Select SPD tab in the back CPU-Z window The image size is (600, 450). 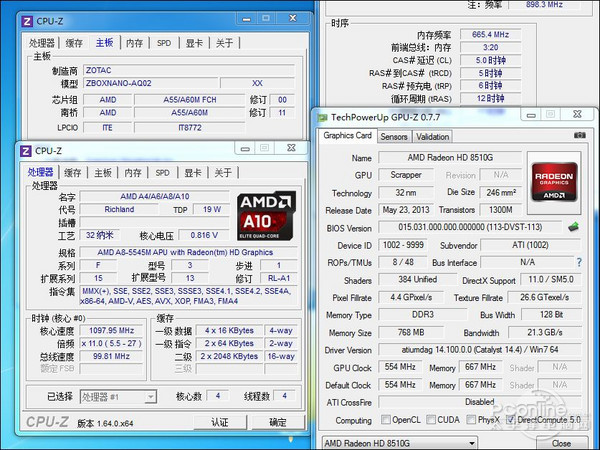coord(164,43)
